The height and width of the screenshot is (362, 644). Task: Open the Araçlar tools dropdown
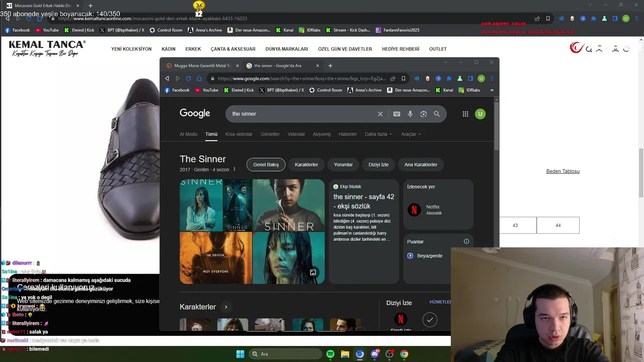tap(411, 134)
